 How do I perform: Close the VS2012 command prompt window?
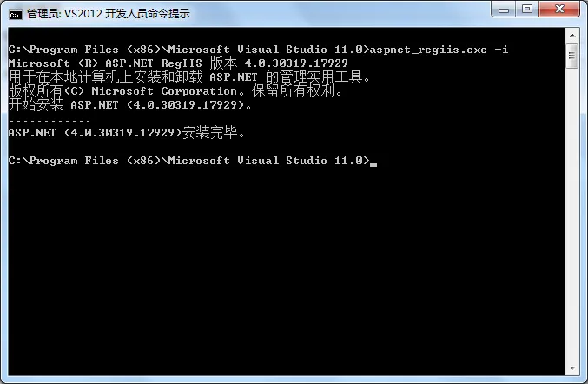point(559,10)
